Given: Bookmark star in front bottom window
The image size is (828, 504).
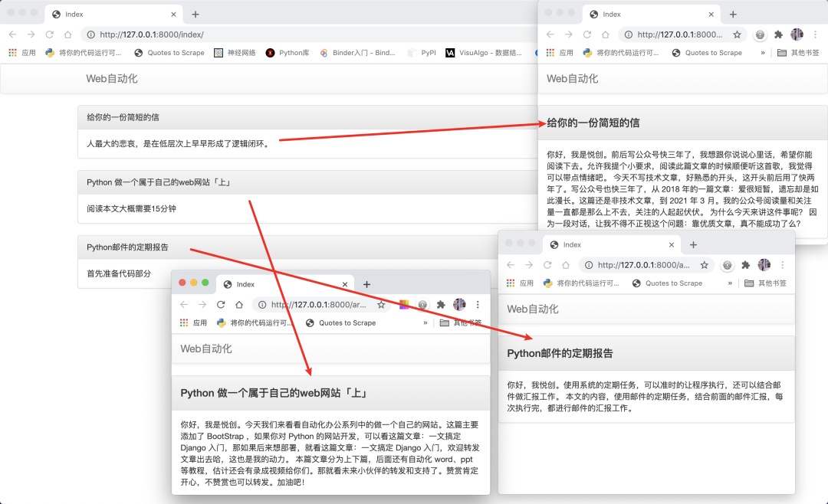Looking at the screenshot, I should [x=381, y=305].
